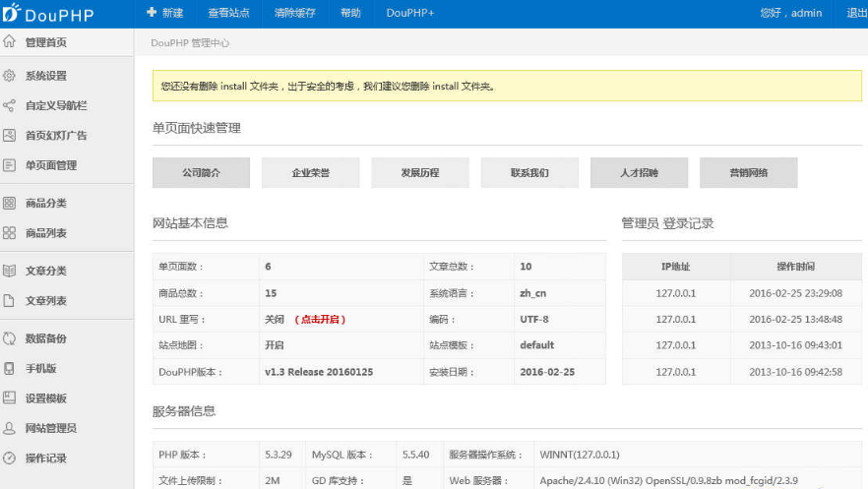Click the clock icon for 操作记录
Image resolution: width=868 pixels, height=489 pixels.
pos(9,458)
